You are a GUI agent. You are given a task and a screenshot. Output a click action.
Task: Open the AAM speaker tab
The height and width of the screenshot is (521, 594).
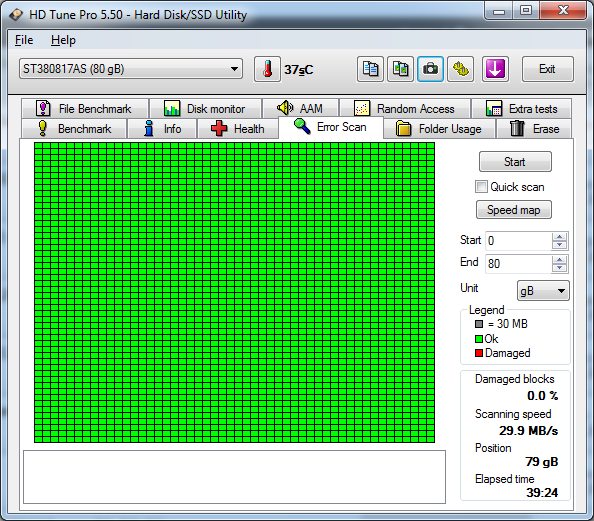point(300,109)
